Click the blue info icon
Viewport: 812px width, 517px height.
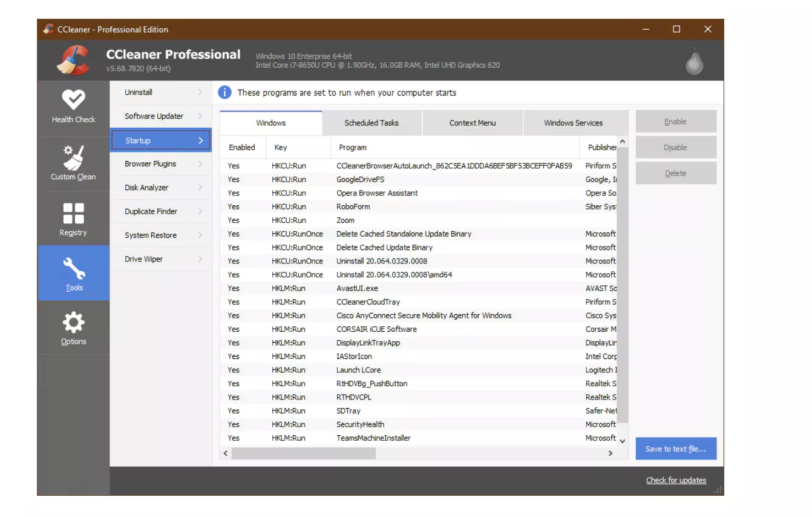tap(224, 93)
